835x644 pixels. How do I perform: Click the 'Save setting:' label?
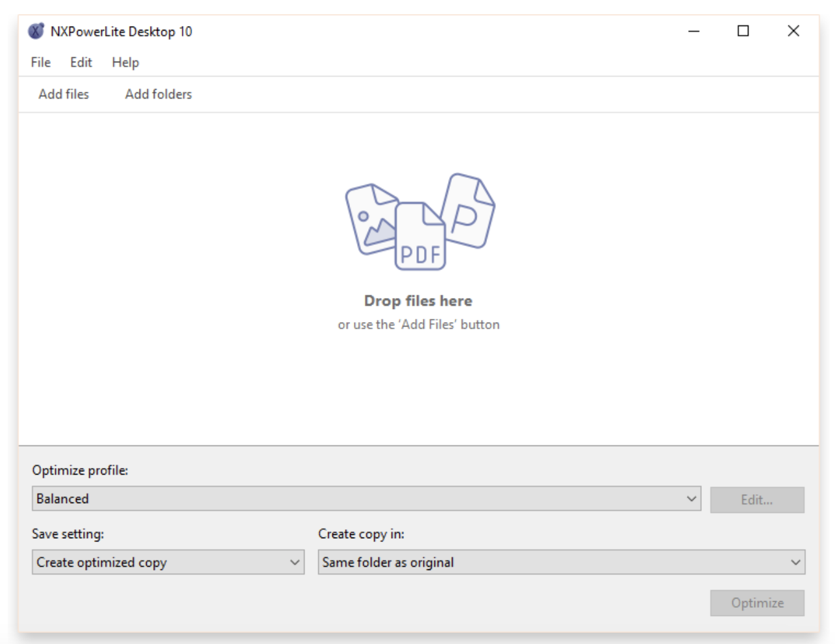(x=68, y=534)
